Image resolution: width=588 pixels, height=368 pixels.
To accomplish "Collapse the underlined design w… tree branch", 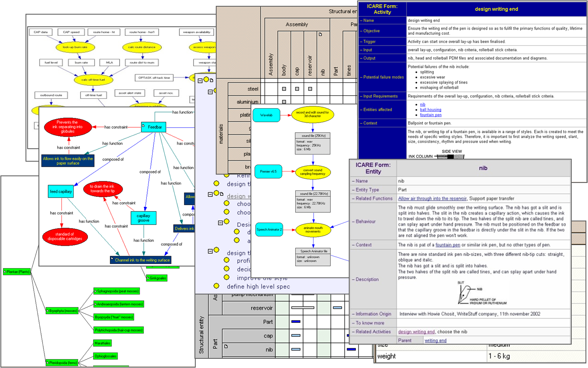I will [210, 194].
